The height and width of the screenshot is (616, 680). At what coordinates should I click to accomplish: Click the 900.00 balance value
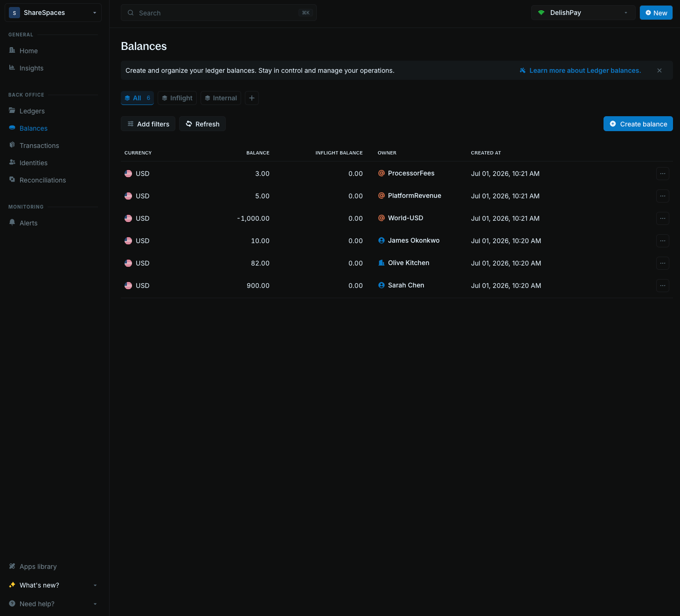258,286
